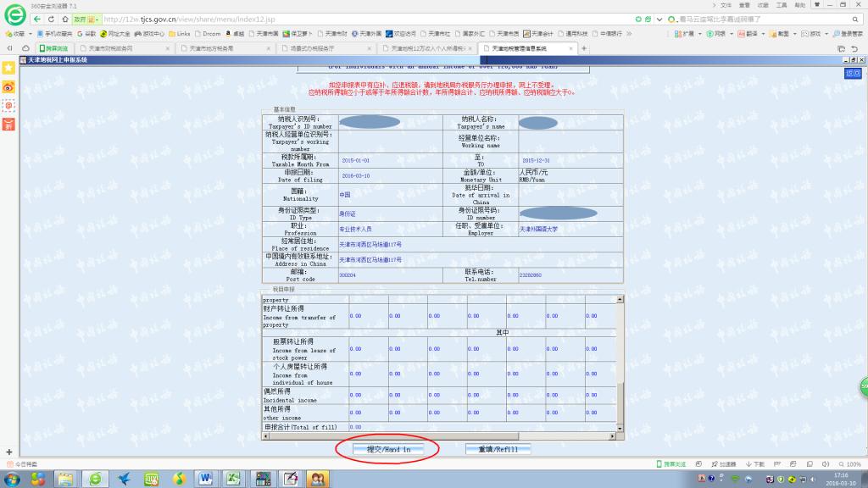Click the 360 browser logo
868x488 pixels.
(15, 14)
